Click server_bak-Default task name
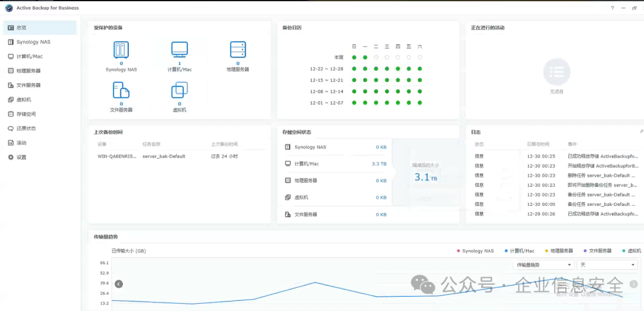 pos(164,156)
